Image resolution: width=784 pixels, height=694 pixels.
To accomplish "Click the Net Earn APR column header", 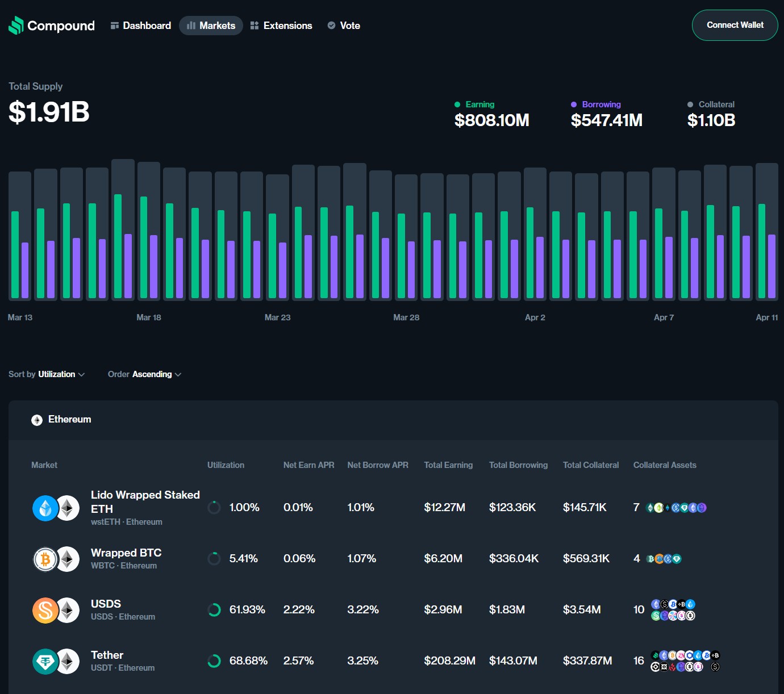I will point(308,465).
